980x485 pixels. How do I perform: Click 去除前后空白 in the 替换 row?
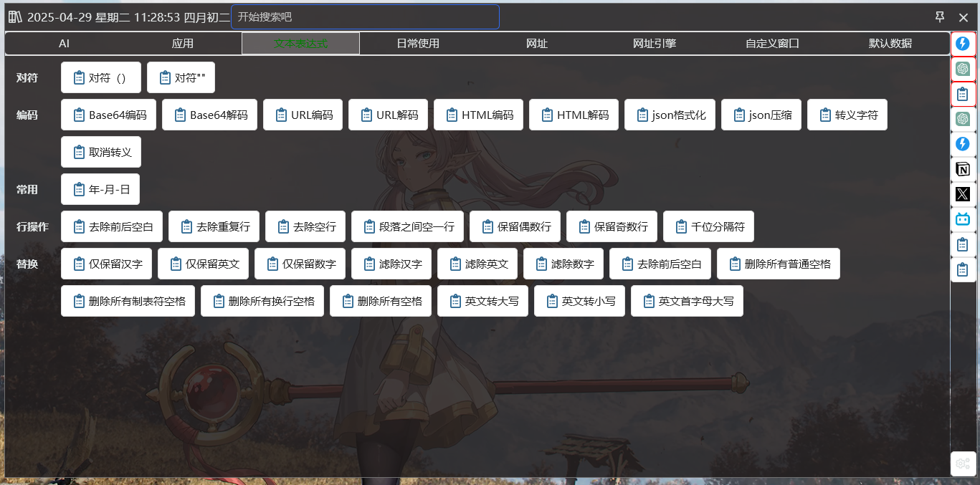point(660,264)
